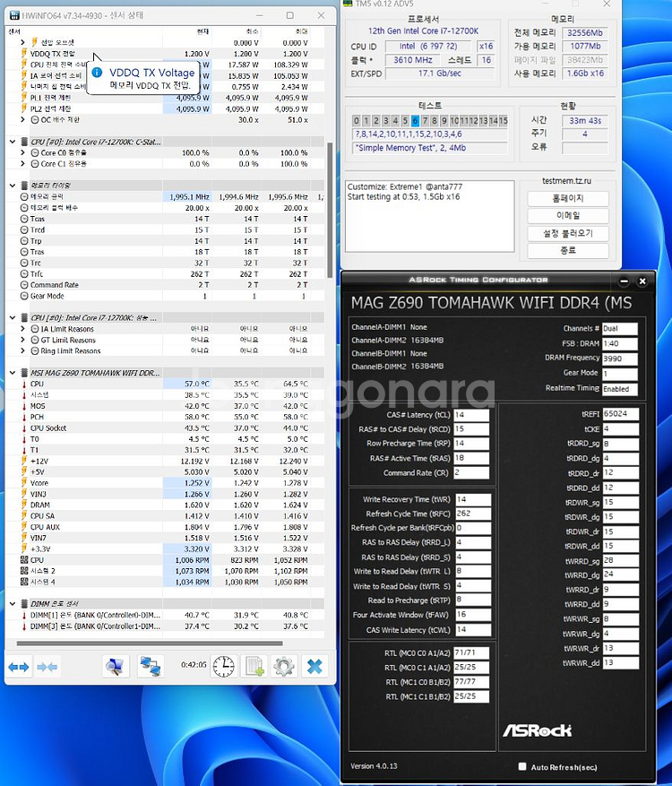Click the blue X icon in HWiNFO toolbar

314,667
